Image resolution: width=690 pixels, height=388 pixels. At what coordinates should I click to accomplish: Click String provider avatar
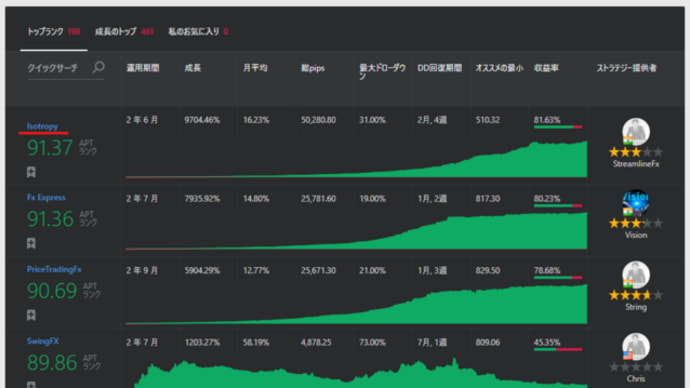click(x=636, y=275)
